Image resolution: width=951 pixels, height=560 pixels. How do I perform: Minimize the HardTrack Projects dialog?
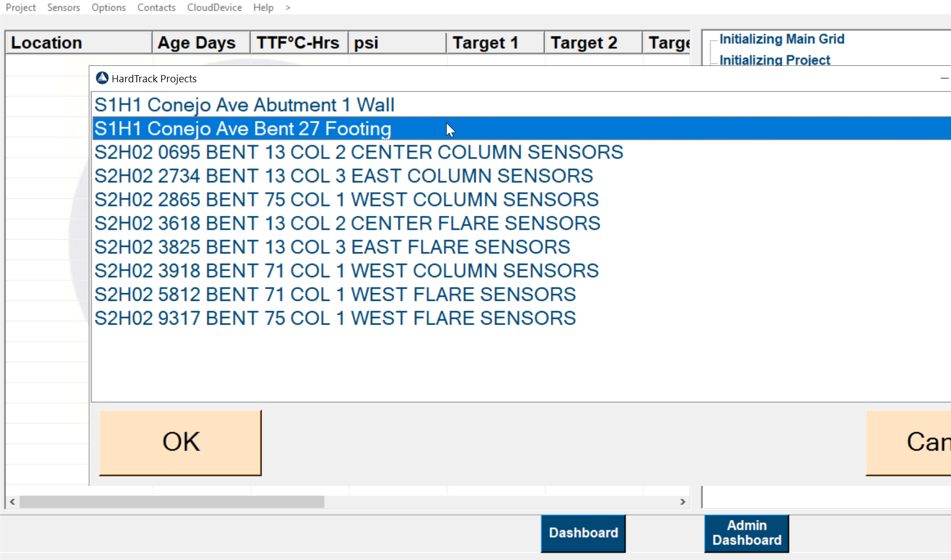pyautogui.click(x=944, y=78)
